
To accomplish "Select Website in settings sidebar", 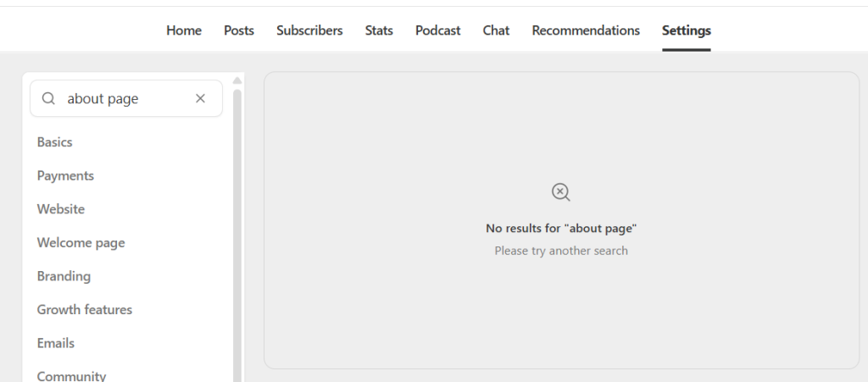I will 61,209.
